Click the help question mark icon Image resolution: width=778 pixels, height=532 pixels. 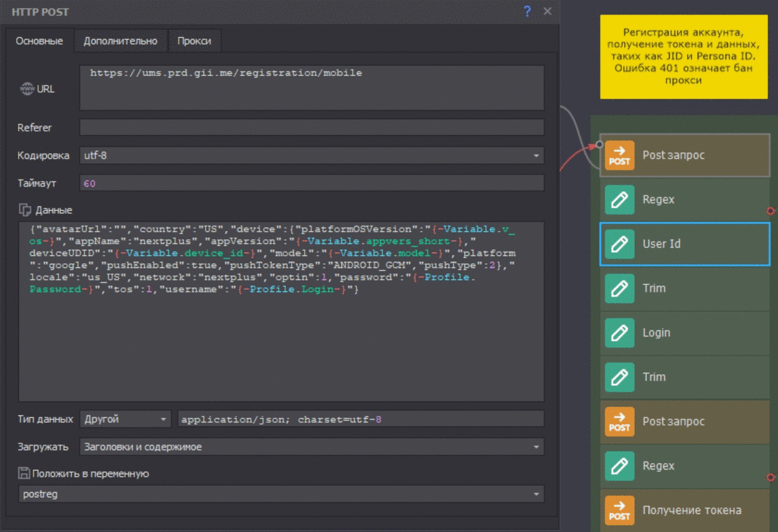pos(527,11)
